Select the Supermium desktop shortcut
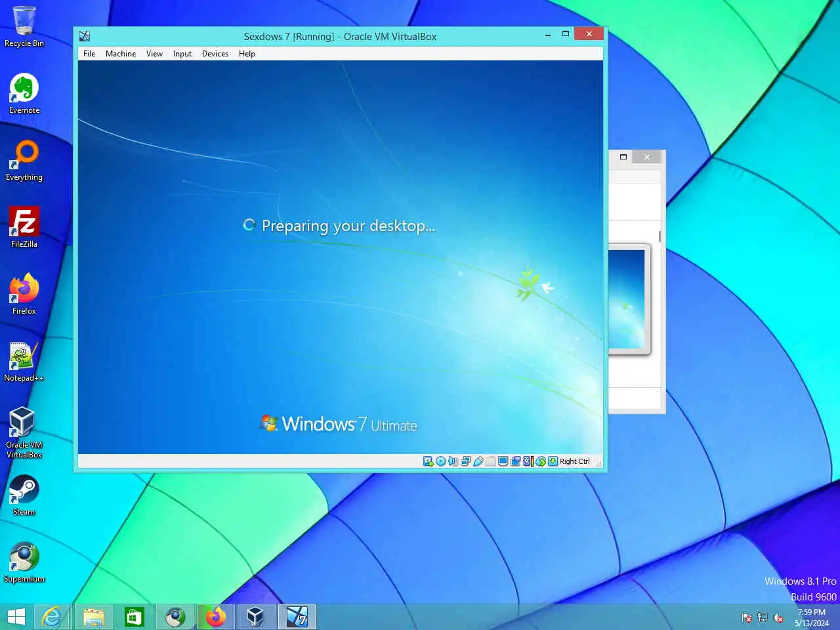 [24, 562]
